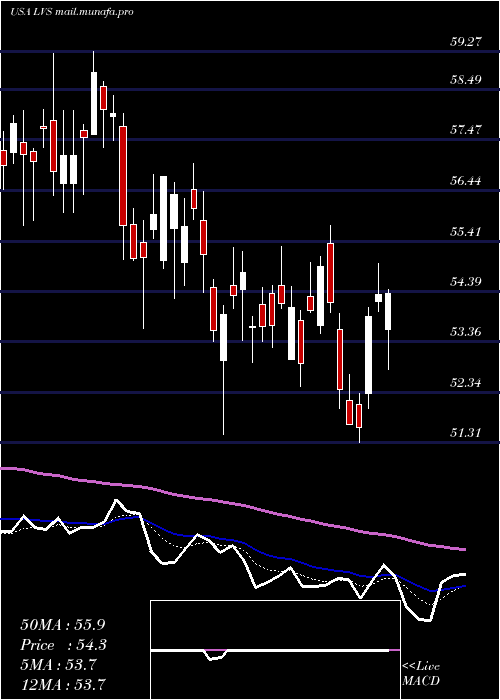Click the 50MA : 55.9 reading
Viewport: 500px width, 700px height.
point(63,625)
